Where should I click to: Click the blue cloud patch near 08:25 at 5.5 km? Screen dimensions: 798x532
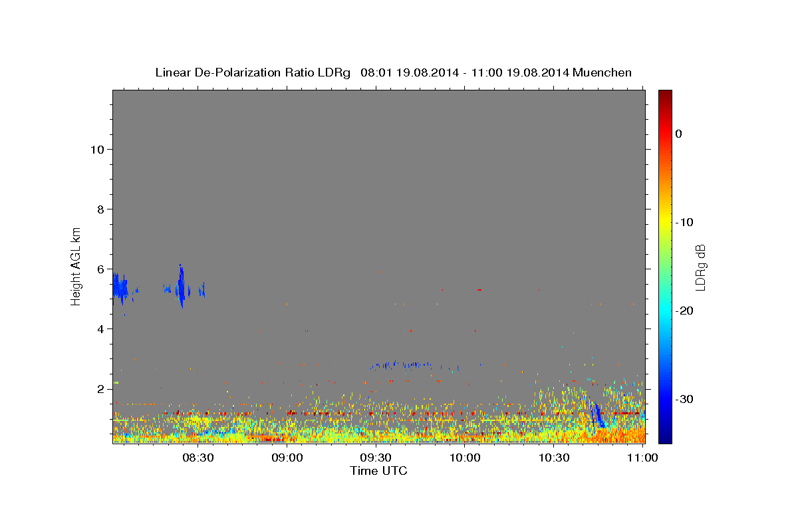coord(181,286)
